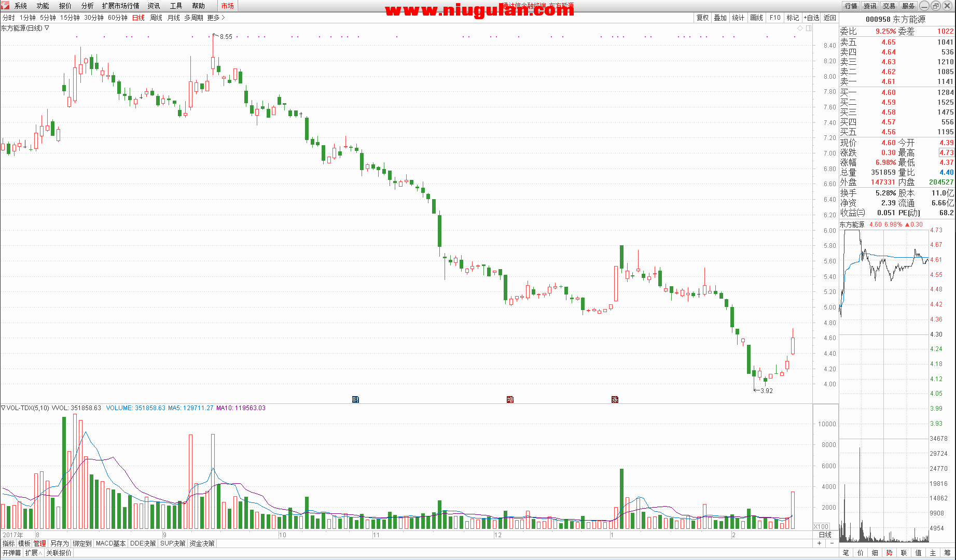
Task: Switch to 分时 chart period
Action: tap(9, 18)
